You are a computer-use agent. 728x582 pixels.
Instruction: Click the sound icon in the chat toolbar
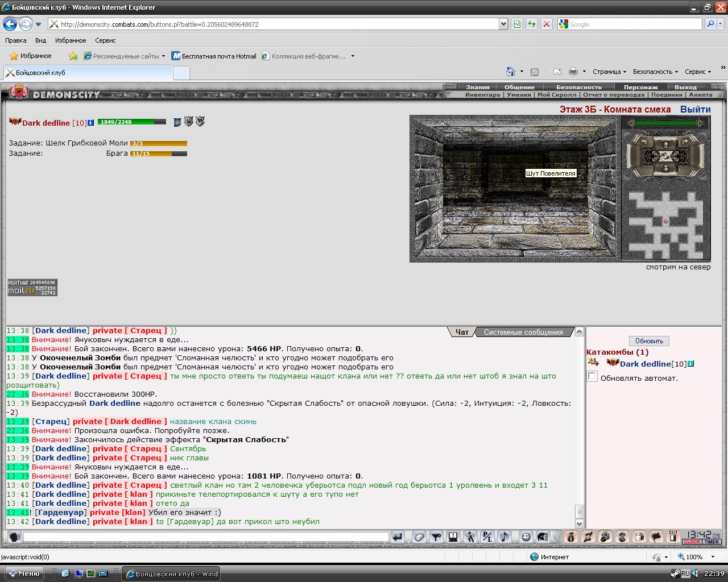pyautogui.click(x=504, y=537)
